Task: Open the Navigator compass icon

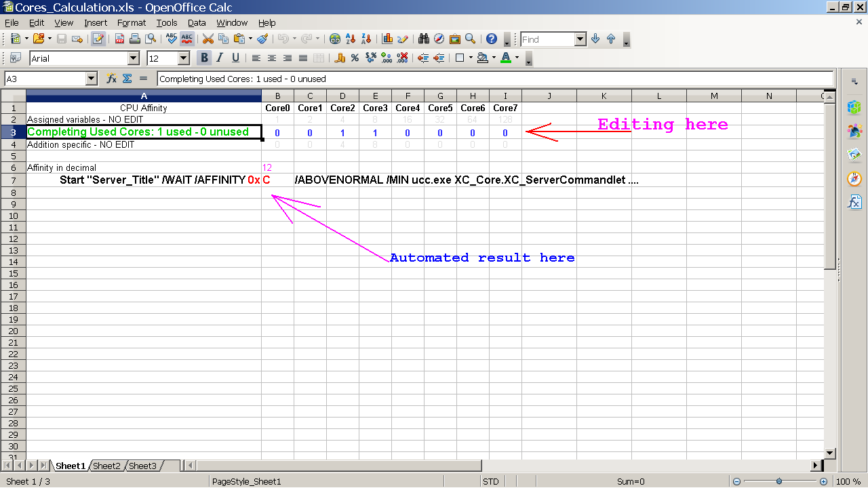Action: (x=439, y=39)
